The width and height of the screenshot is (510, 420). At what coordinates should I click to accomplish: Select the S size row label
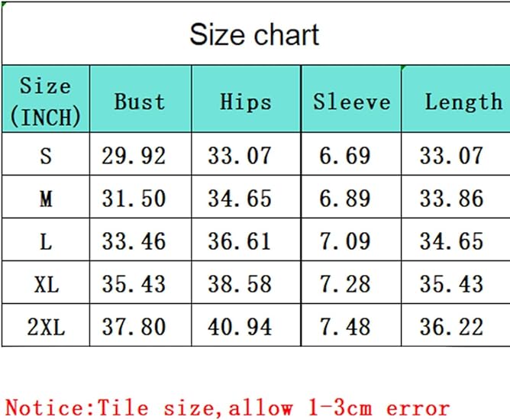click(x=46, y=156)
